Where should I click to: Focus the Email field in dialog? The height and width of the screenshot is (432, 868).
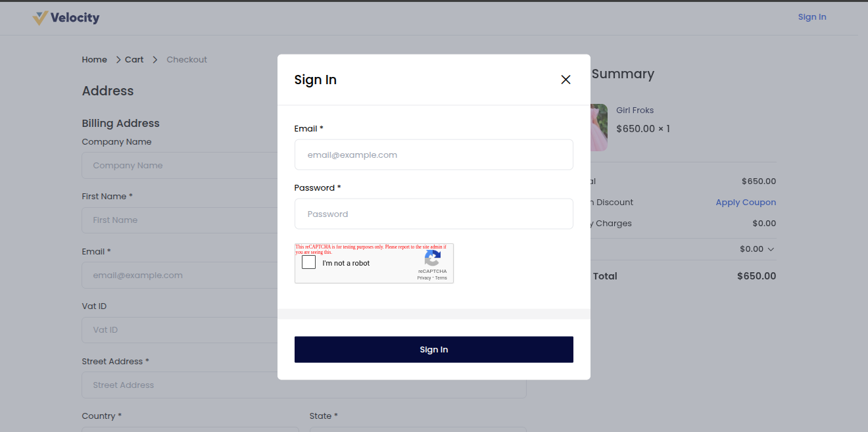(433, 155)
